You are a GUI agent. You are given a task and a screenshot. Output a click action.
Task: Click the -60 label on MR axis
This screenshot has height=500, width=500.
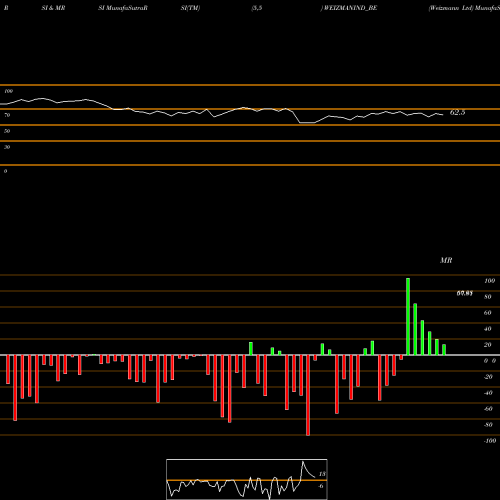coord(488,409)
